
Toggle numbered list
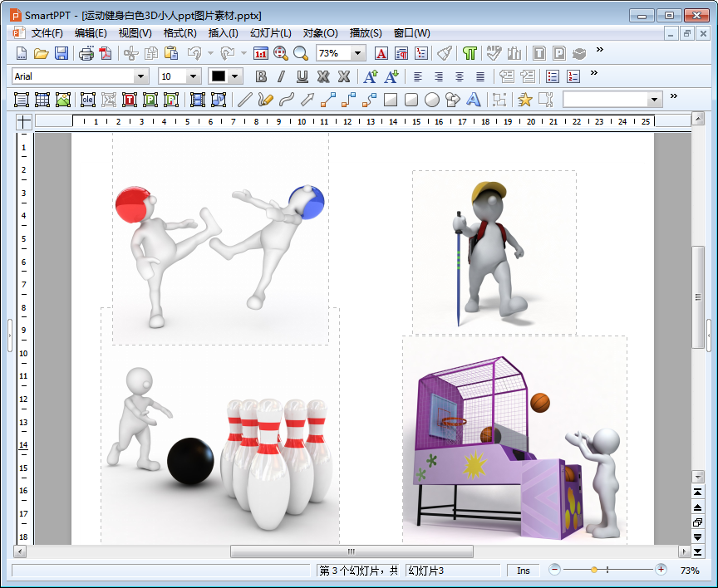point(573,76)
